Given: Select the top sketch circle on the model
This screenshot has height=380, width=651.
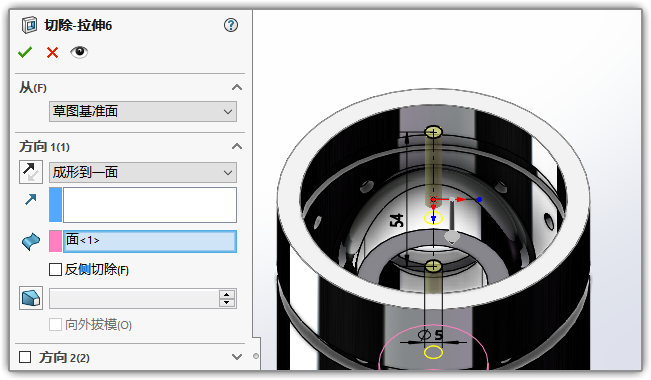Looking at the screenshot, I should 433,132.
